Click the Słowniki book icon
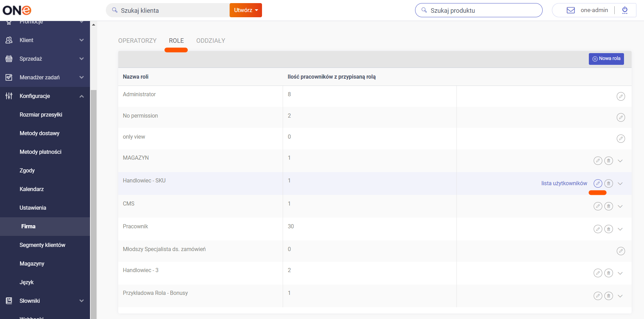The width and height of the screenshot is (644, 319). click(x=9, y=301)
